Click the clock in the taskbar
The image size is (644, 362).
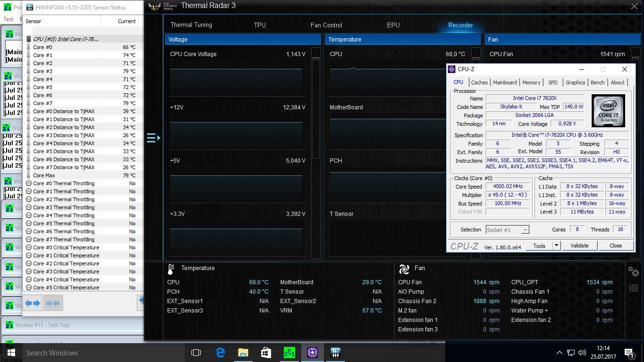[x=603, y=353]
